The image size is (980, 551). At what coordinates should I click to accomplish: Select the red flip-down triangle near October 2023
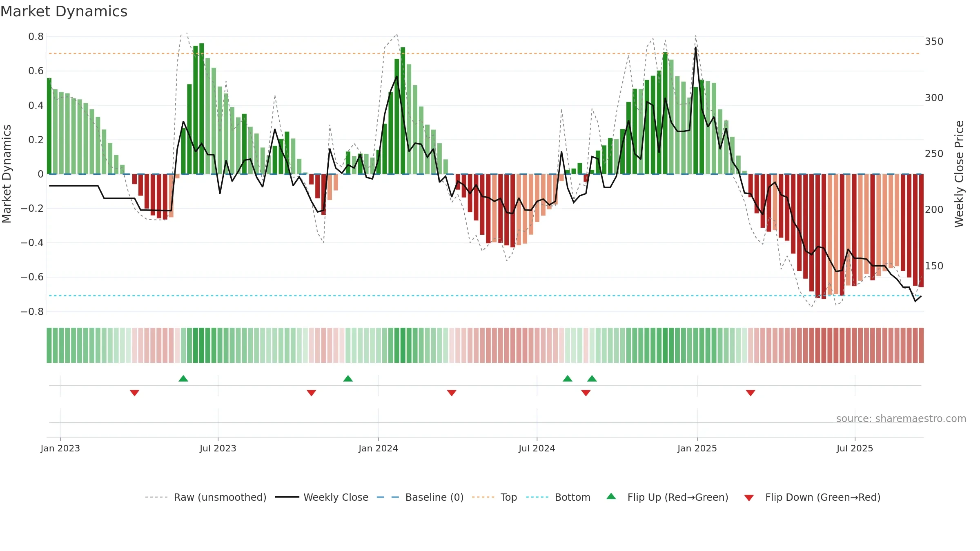coord(312,393)
